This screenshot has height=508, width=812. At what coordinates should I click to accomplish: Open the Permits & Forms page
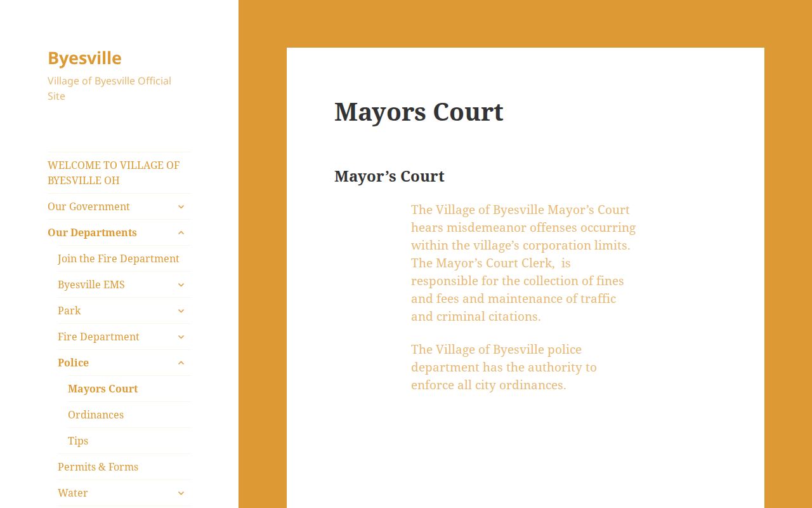(98, 467)
